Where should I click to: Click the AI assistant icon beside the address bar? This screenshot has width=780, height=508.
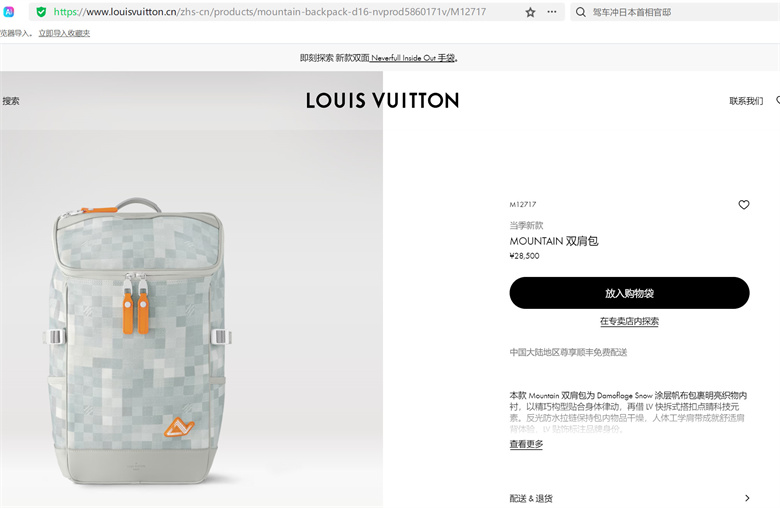pos(8,12)
